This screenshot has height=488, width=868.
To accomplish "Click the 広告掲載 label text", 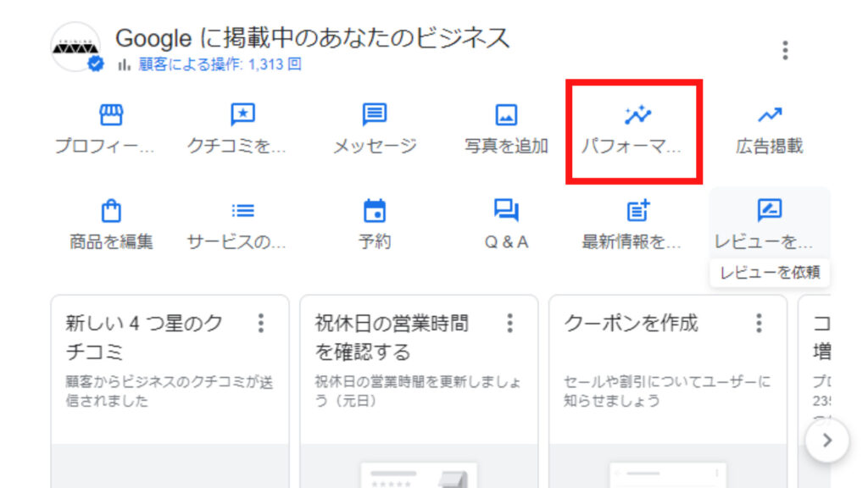I will (x=770, y=146).
